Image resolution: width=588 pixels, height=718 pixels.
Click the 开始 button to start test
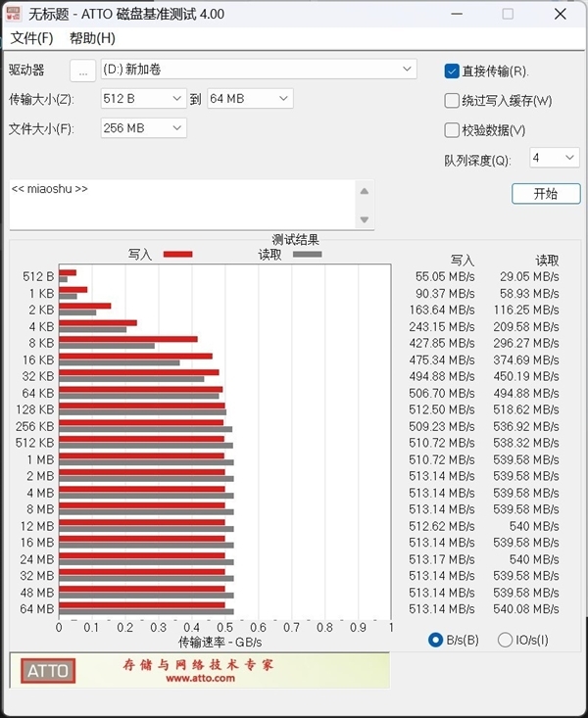click(545, 194)
